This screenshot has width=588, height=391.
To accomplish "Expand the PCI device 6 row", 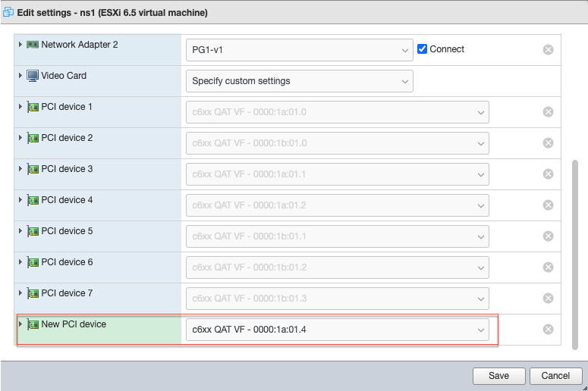I will (20, 261).
